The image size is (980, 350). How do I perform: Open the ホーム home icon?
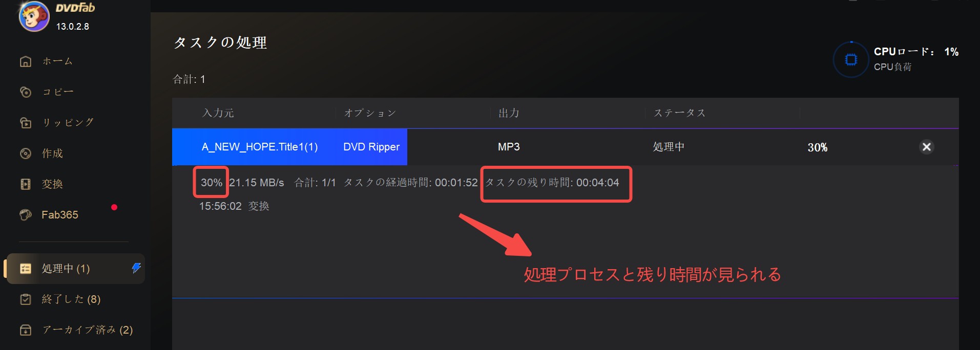pyautogui.click(x=26, y=61)
